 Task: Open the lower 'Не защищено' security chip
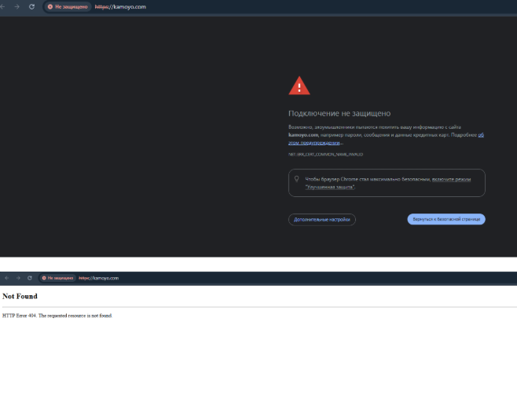tap(57, 278)
